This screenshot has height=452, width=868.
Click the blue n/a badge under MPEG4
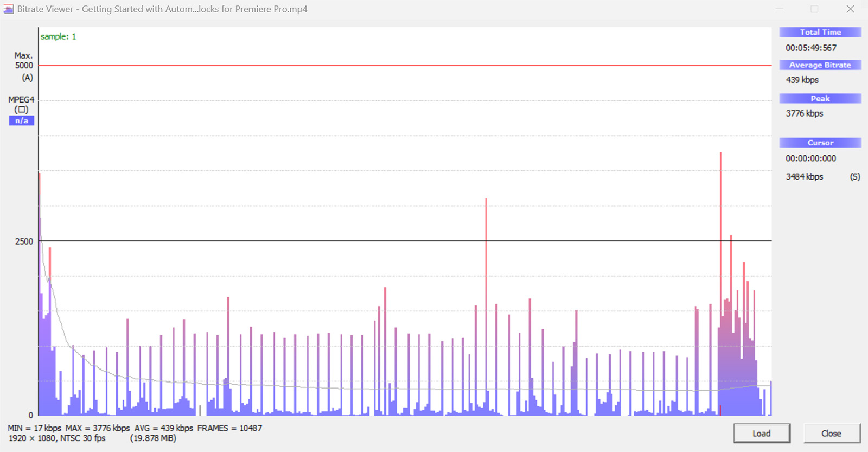coord(22,120)
